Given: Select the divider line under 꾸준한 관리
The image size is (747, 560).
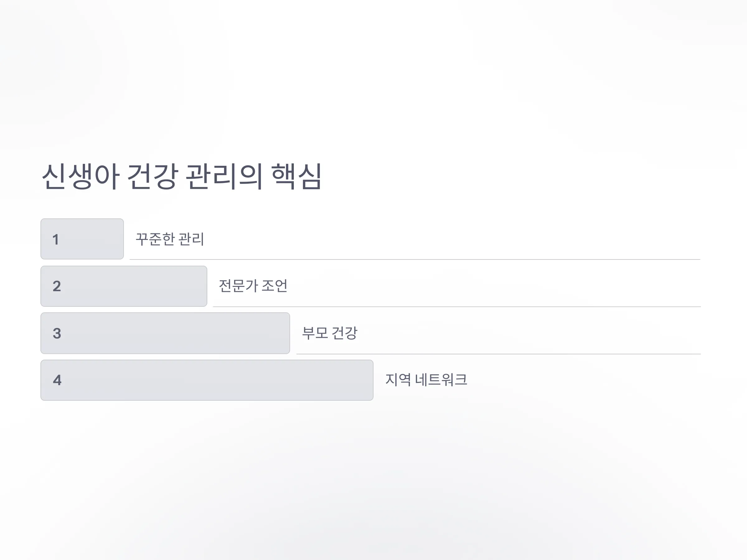Looking at the screenshot, I should (415, 259).
